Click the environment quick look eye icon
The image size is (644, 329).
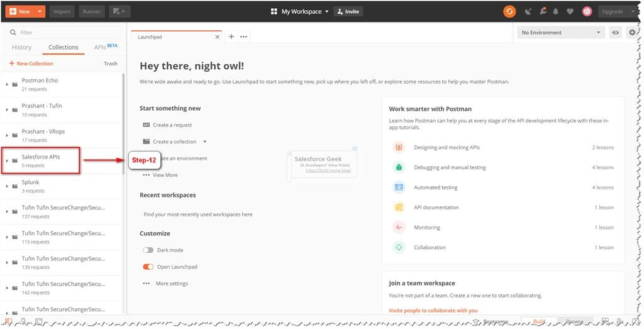pyautogui.click(x=615, y=33)
